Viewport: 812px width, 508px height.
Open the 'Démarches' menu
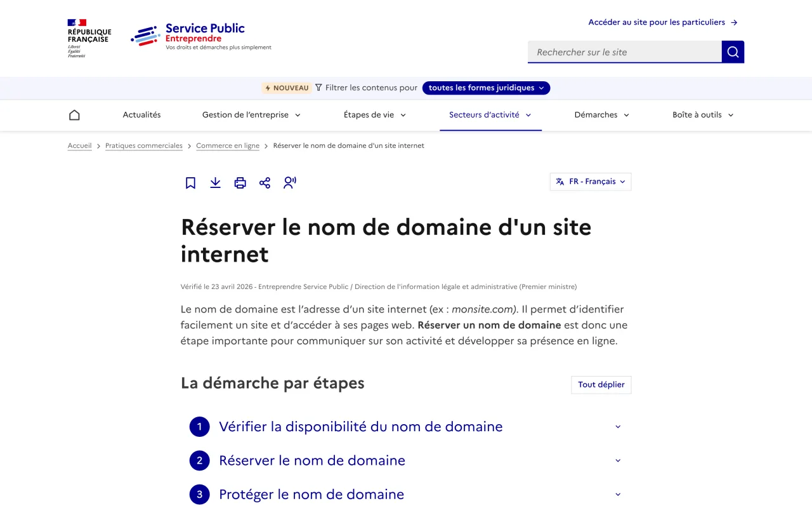[x=602, y=115]
